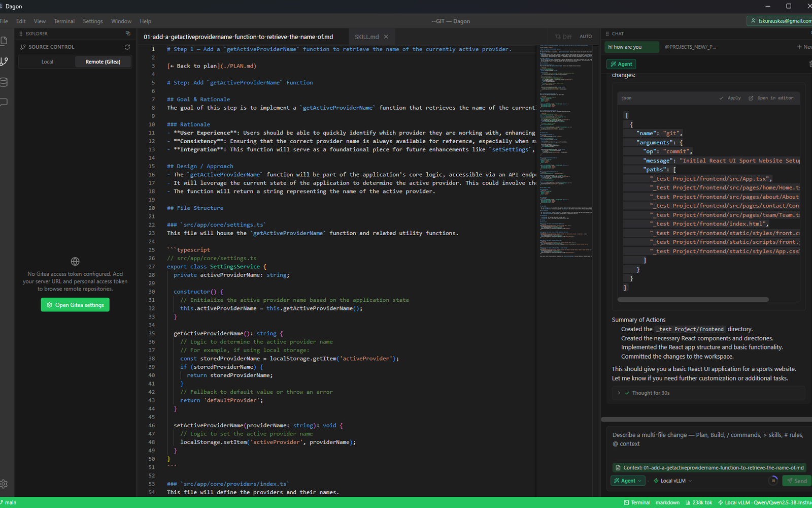Click the 238k tok status bar entry
The height and width of the screenshot is (508, 812).
(699, 502)
